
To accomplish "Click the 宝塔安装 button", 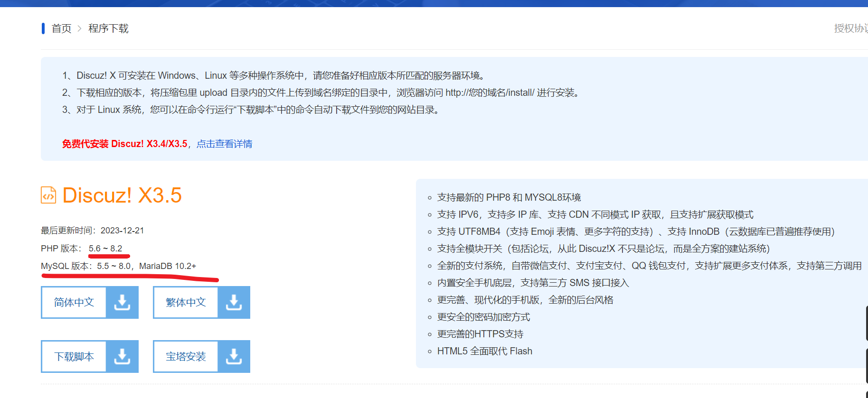I will [x=186, y=356].
